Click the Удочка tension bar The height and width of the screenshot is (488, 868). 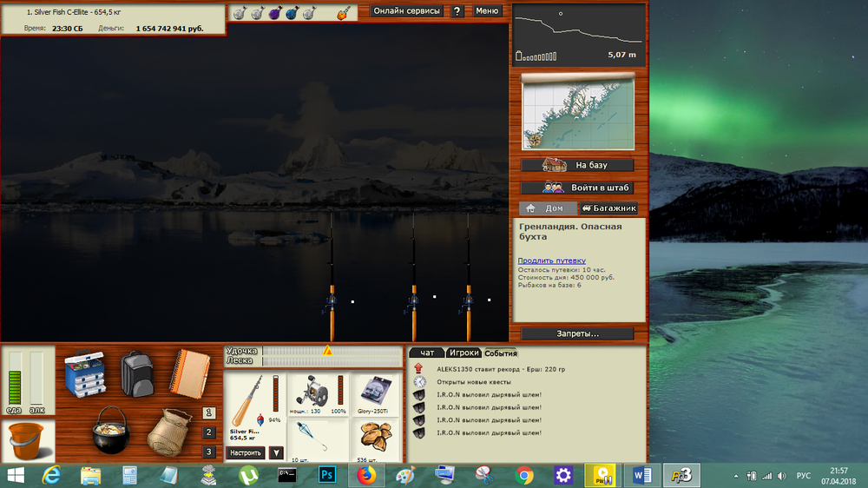(x=332, y=351)
